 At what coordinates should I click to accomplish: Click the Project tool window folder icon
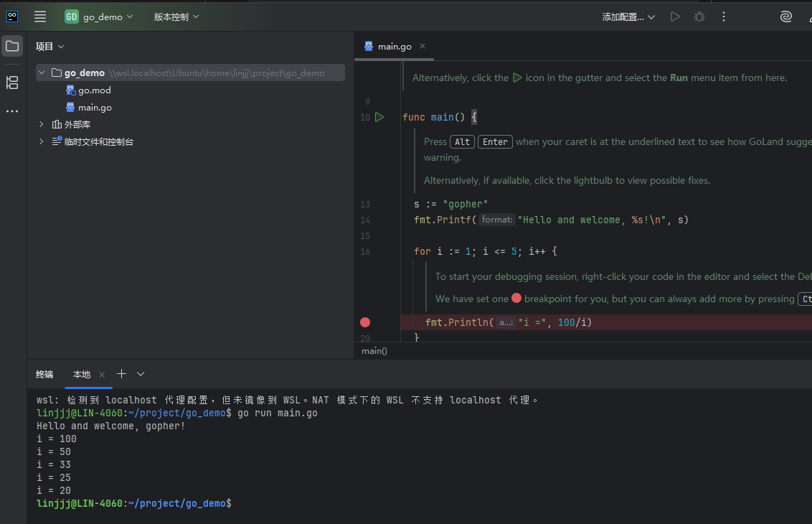click(12, 47)
